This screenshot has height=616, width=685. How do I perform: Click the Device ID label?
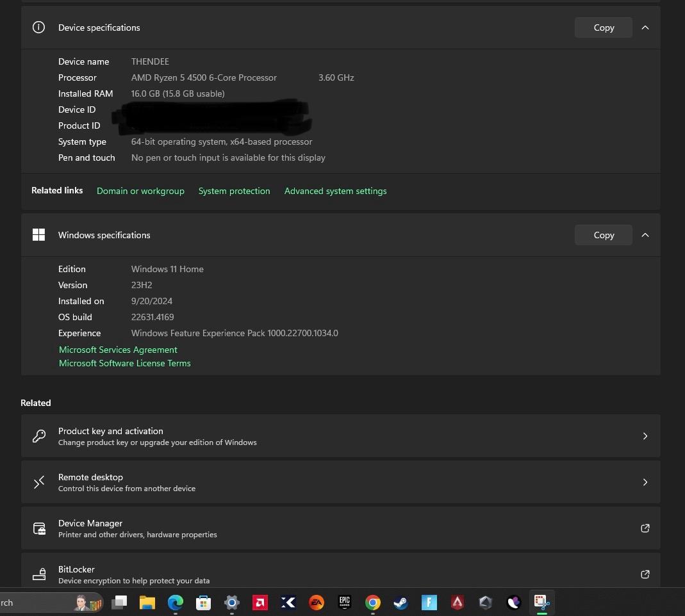[x=77, y=109]
